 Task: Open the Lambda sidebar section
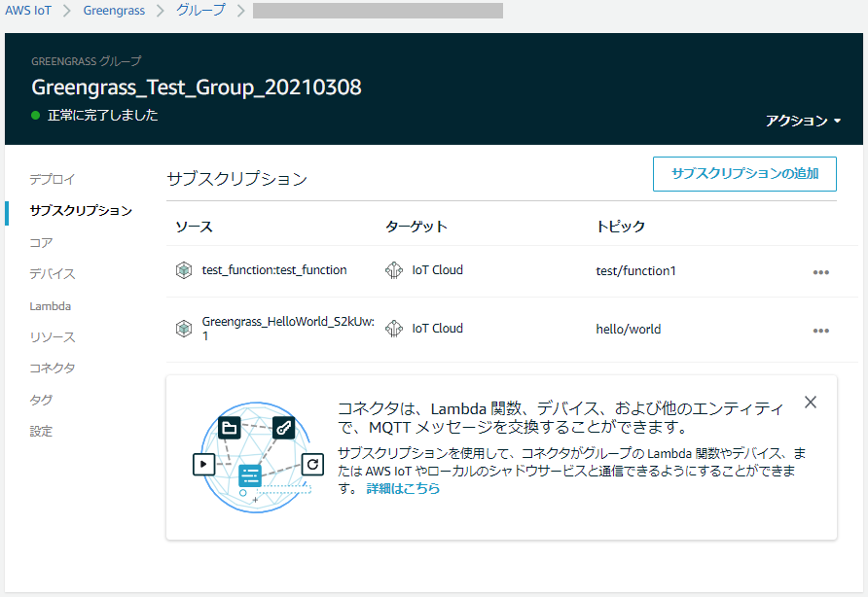coord(51,306)
